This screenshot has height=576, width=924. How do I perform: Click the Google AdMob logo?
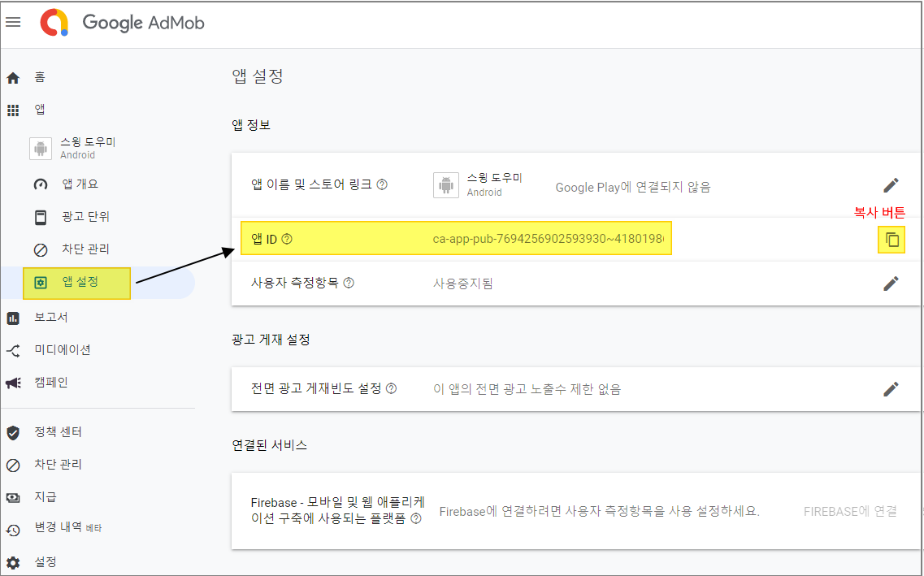point(123,23)
